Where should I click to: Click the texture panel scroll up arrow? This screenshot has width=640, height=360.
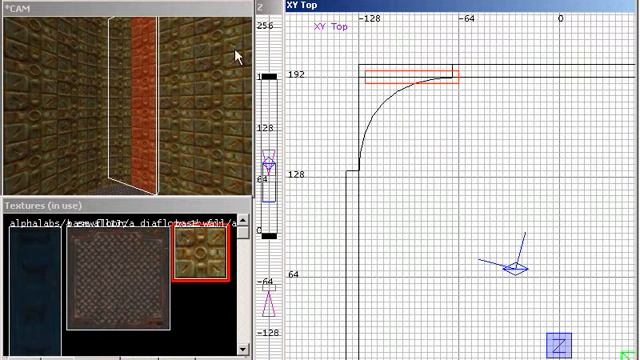tap(243, 220)
